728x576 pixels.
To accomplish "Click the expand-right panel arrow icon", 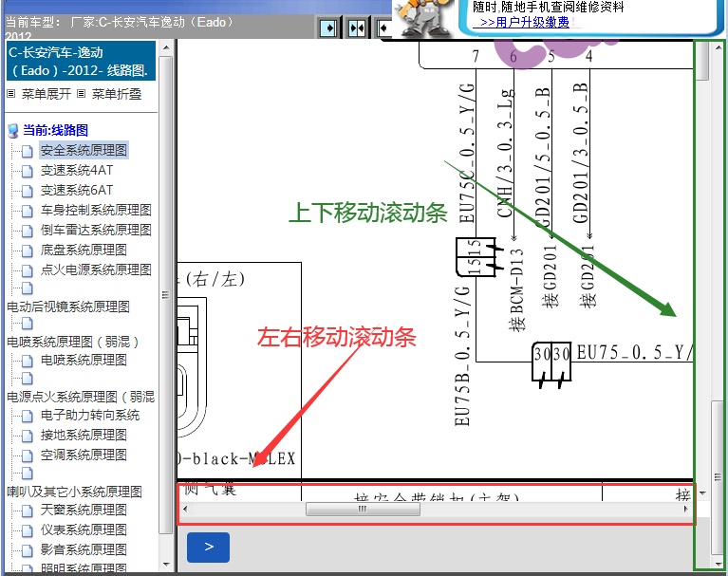I will (x=328, y=28).
